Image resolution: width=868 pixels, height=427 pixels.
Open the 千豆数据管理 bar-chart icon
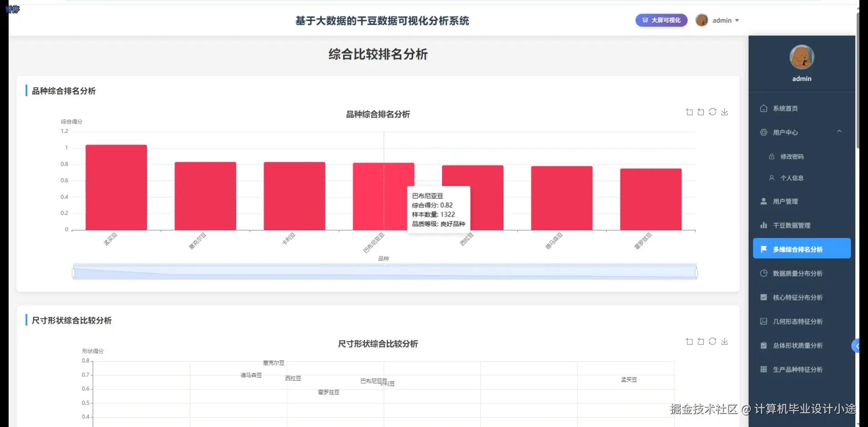pyautogui.click(x=763, y=225)
